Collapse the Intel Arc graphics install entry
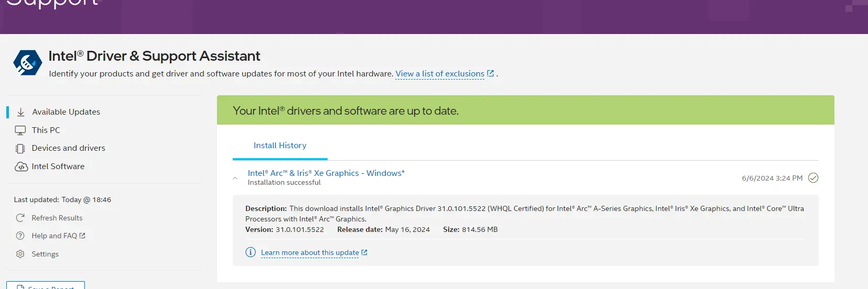The image size is (868, 289). pos(235,178)
